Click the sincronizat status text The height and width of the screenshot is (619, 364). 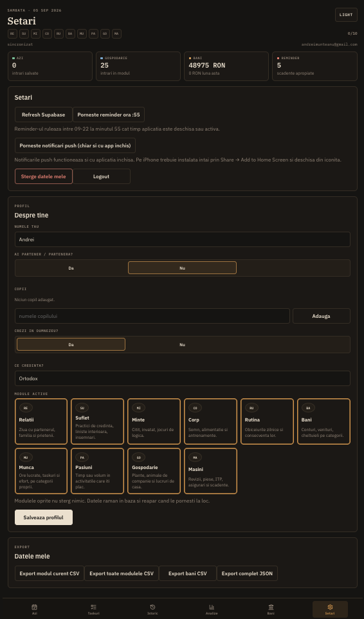20,44
